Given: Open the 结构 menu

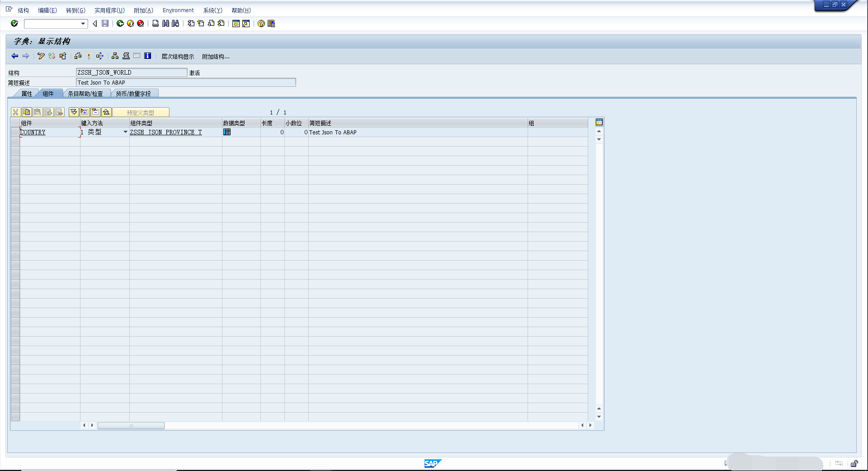Looking at the screenshot, I should click(23, 10).
